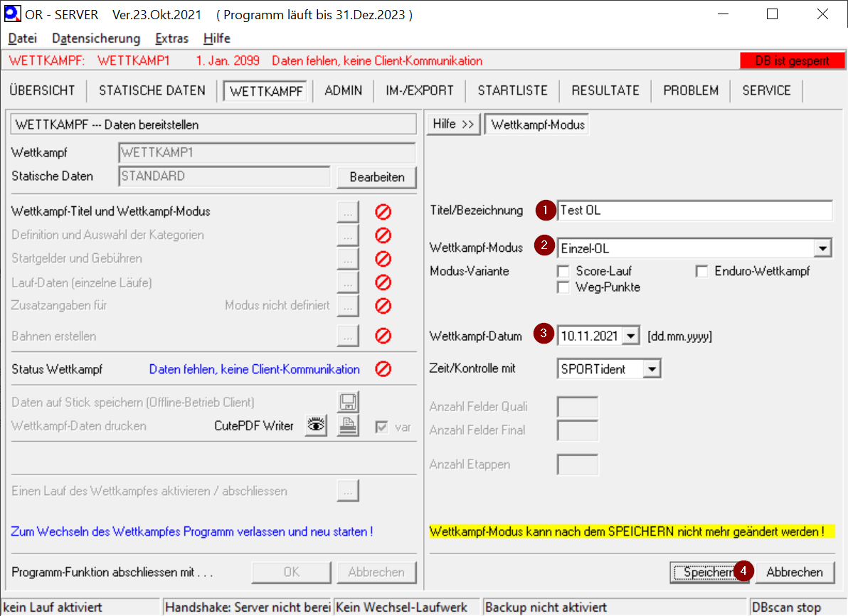This screenshot has width=848, height=616.
Task: Click the floppy disk save-to-stick icon
Action: (348, 403)
